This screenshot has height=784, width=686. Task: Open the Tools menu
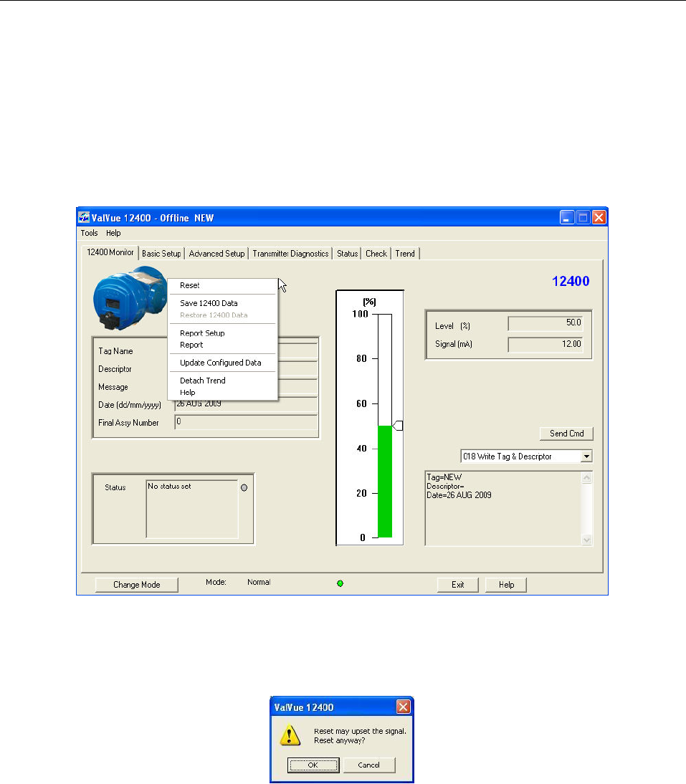89,233
